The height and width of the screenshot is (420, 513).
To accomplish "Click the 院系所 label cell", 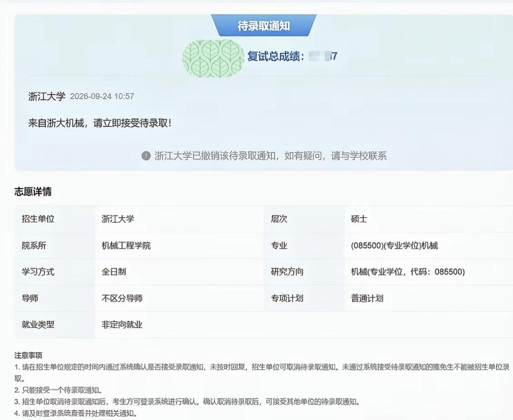I will pyautogui.click(x=55, y=245).
